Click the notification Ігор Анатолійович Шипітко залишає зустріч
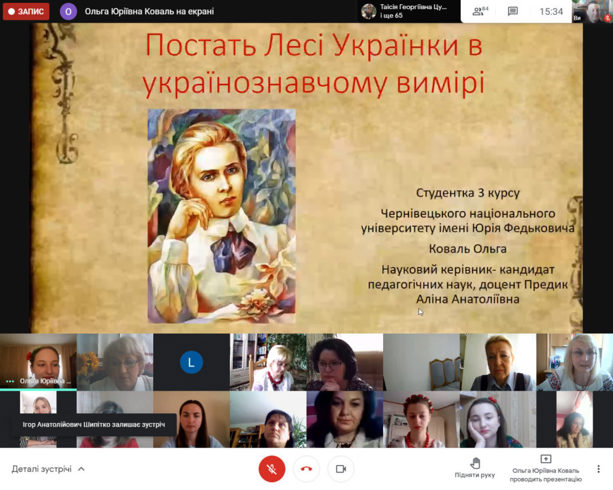This screenshot has width=613, height=490. [94, 424]
